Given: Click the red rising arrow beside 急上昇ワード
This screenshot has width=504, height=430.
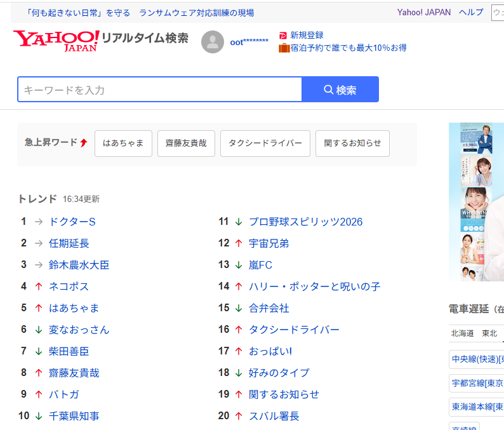Looking at the screenshot, I should click(84, 143).
